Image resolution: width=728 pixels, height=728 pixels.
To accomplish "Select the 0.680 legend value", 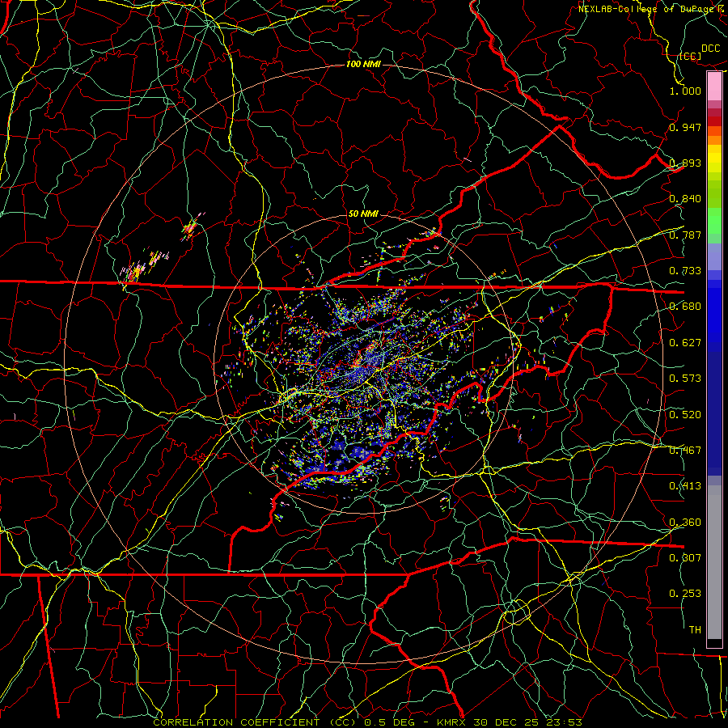I will 685,307.
